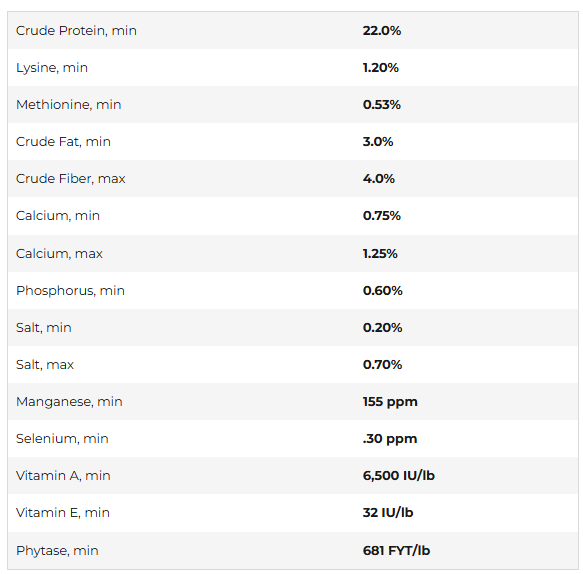The height and width of the screenshot is (574, 583).
Task: Select the 4.0% crude fiber value
Action: 379,178
